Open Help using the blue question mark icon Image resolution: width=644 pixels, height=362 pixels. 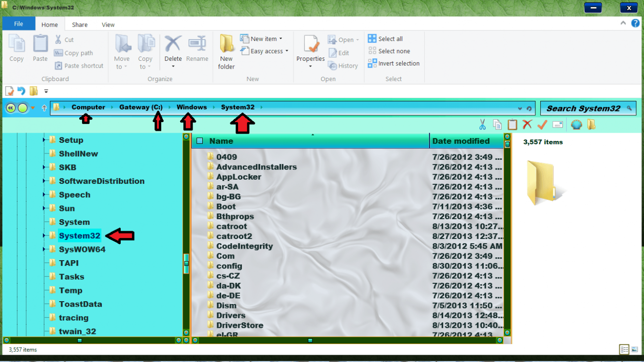pyautogui.click(x=635, y=23)
